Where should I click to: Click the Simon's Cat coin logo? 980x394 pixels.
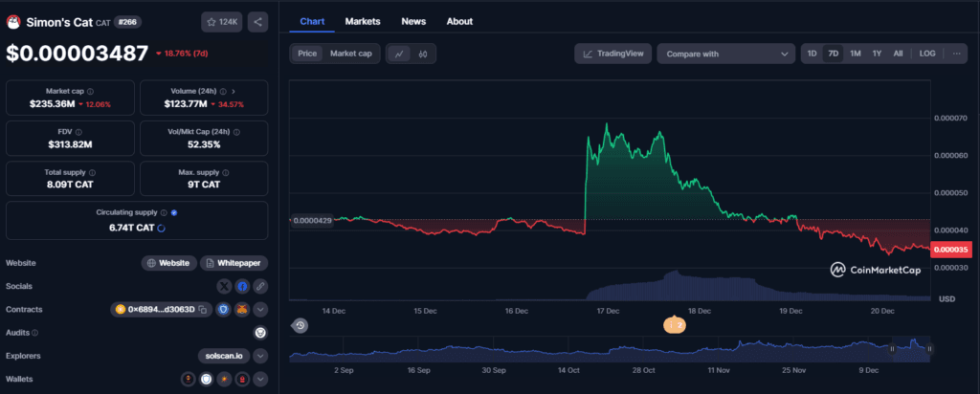click(x=13, y=23)
